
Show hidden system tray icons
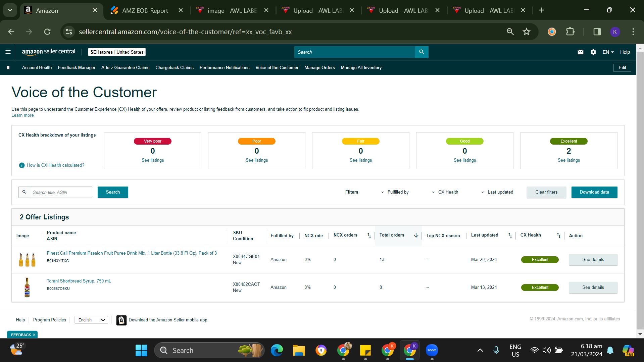[480, 351]
